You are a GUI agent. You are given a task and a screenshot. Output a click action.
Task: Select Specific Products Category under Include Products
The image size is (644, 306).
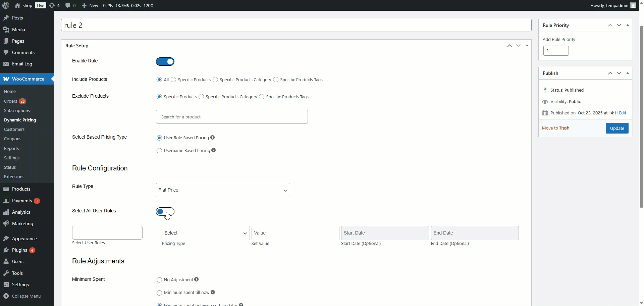point(215,80)
